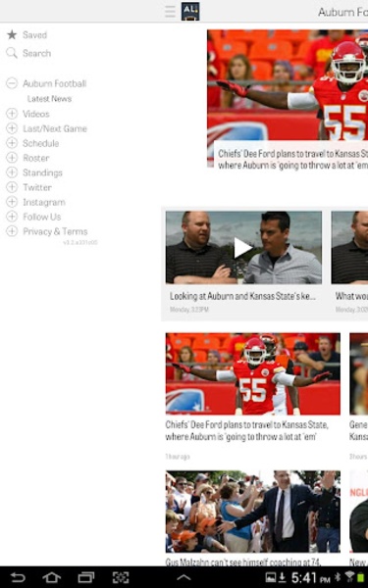This screenshot has width=368, height=588.
Task: Tap the screenshot capture icon in nav bar
Action: 121,577
